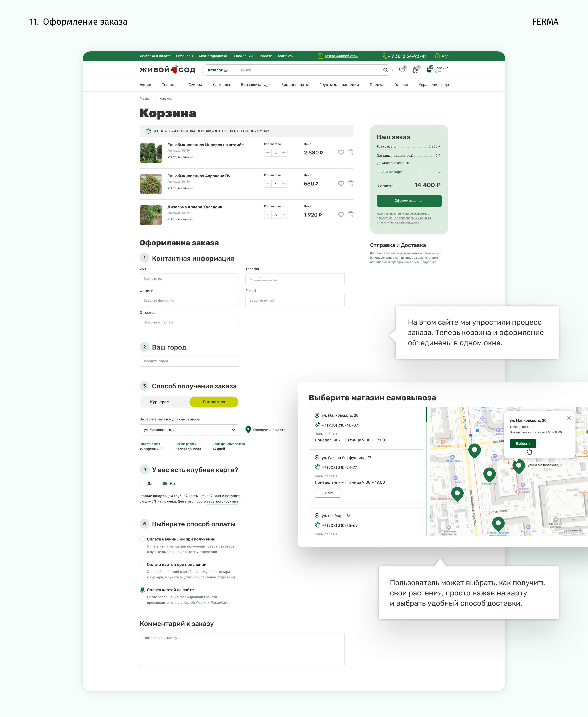Close the map store popup
The height and width of the screenshot is (717, 588).
(569, 418)
